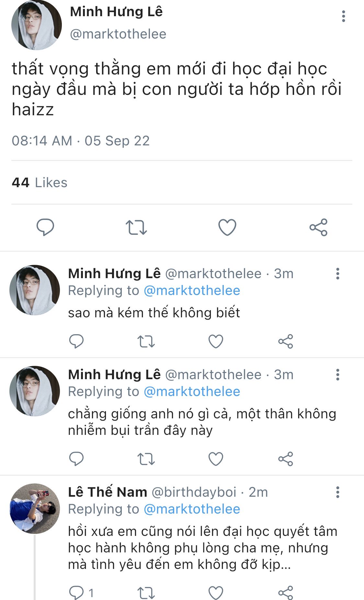Share the 'sao mà kém thế' reply
This screenshot has height=600, width=364.
pos(286,341)
